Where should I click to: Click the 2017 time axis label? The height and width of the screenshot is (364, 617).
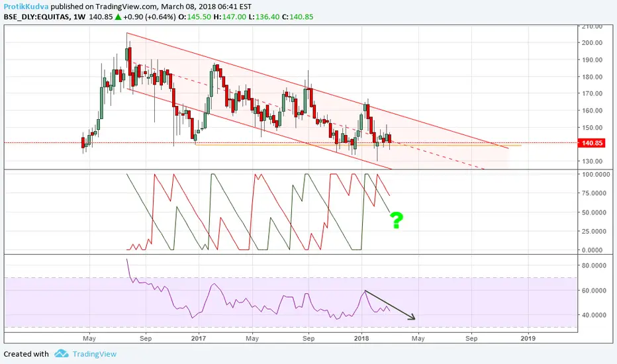point(199,338)
